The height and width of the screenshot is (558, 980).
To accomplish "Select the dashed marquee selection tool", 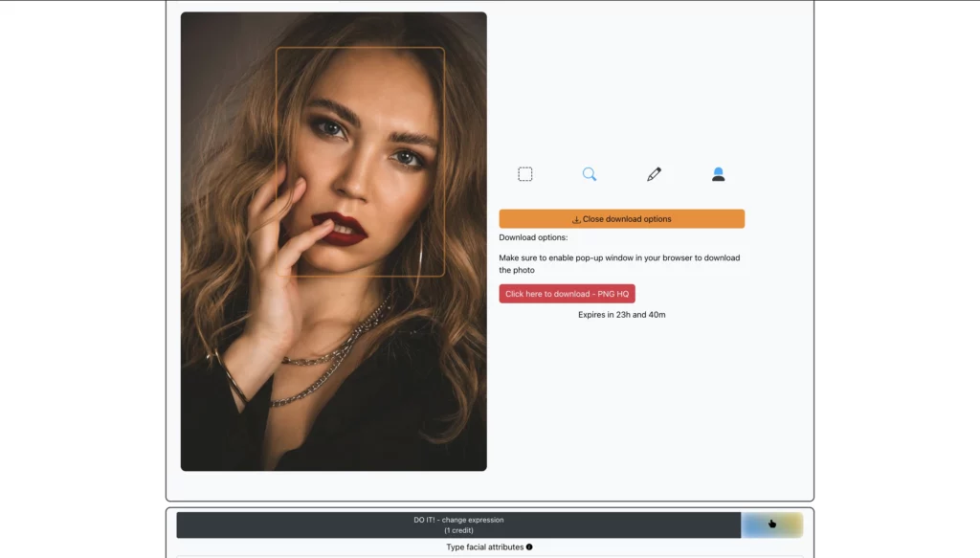I will click(524, 173).
